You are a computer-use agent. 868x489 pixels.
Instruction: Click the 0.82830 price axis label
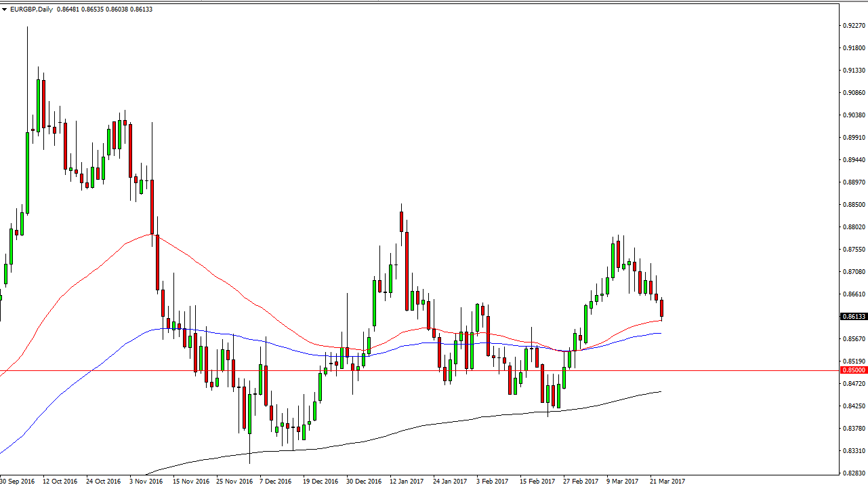coord(852,473)
